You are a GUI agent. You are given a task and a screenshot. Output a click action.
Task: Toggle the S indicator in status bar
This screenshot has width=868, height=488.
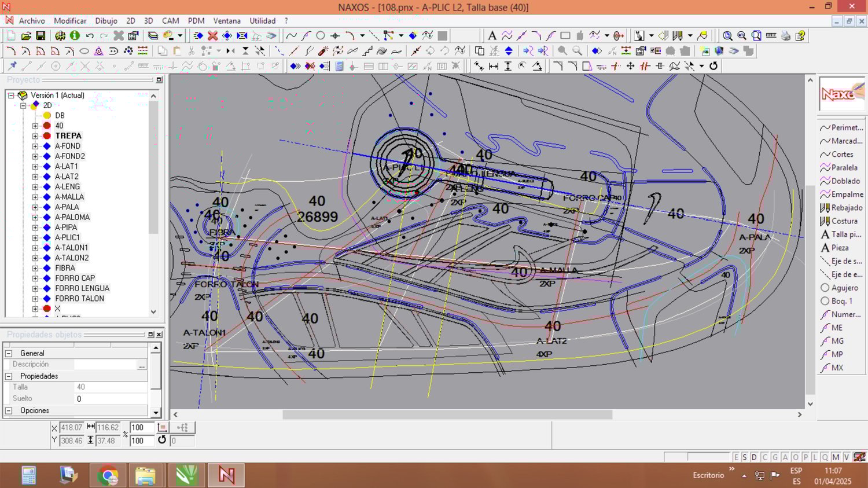click(x=745, y=457)
